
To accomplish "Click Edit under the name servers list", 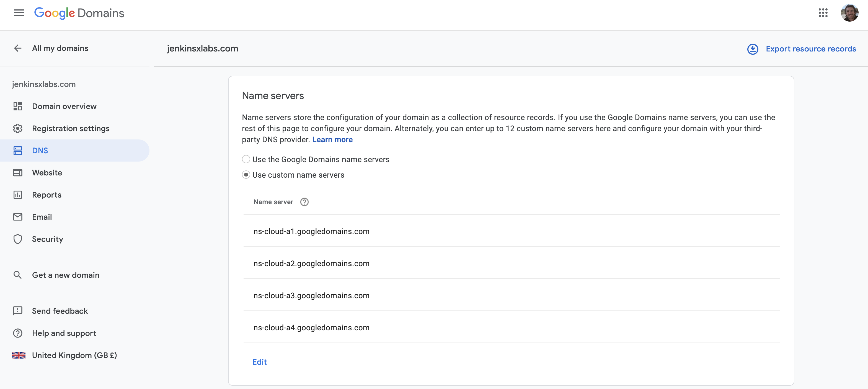I will tap(259, 362).
